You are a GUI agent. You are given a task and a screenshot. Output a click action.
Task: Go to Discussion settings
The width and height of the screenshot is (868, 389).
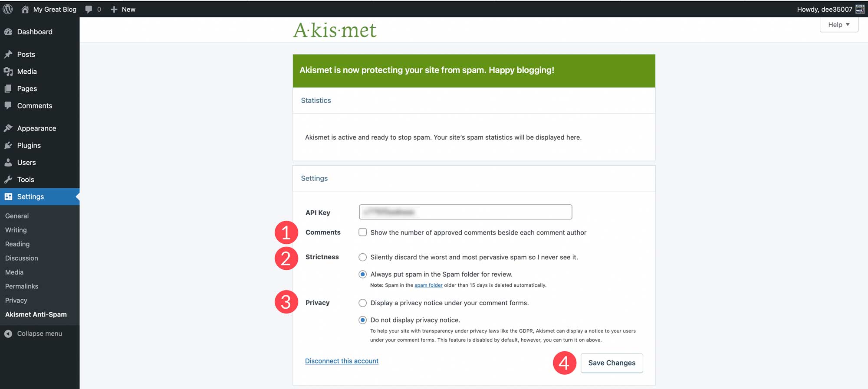[21, 258]
